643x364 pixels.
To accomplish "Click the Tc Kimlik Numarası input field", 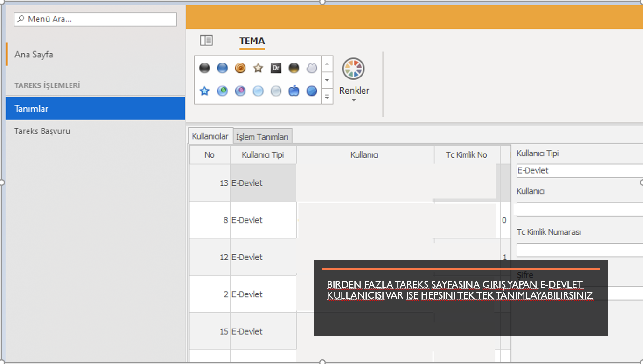I will click(580, 250).
